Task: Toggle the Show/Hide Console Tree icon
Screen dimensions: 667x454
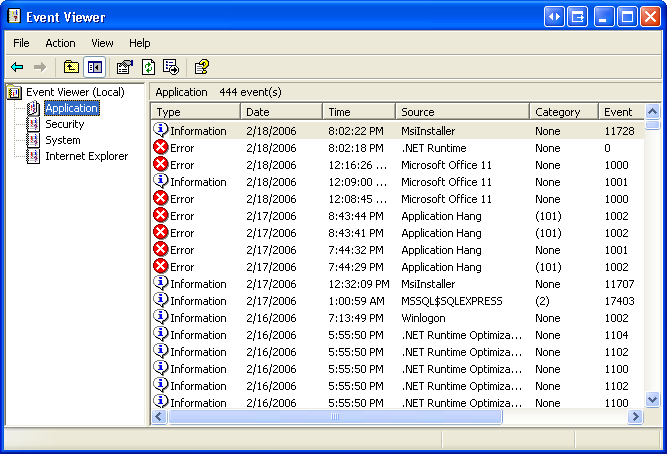Action: pyautogui.click(x=94, y=67)
